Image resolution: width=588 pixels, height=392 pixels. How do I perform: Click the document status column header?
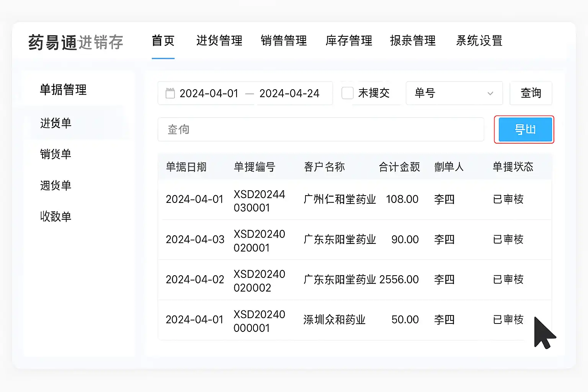(513, 167)
